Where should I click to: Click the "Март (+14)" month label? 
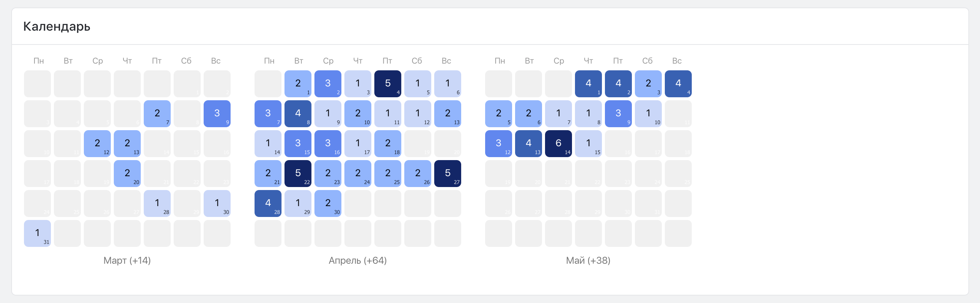[127, 260]
